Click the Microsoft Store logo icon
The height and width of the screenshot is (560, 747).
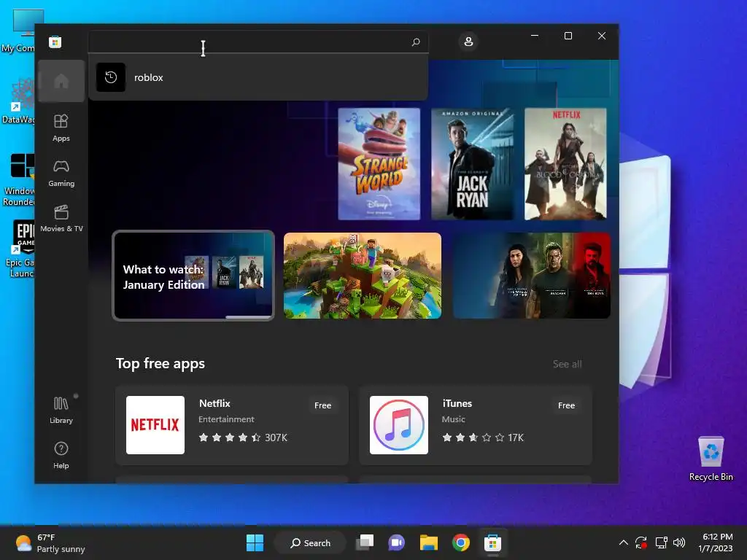[x=55, y=42]
